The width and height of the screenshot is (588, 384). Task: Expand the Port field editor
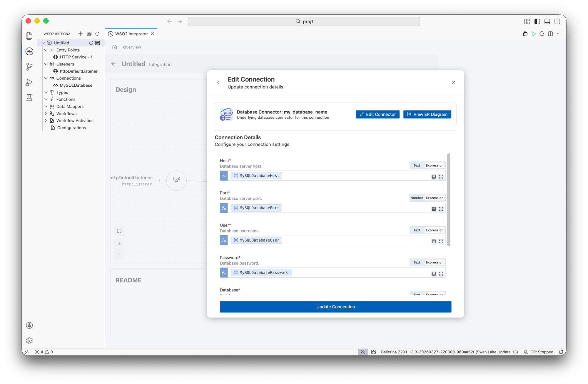[441, 209]
